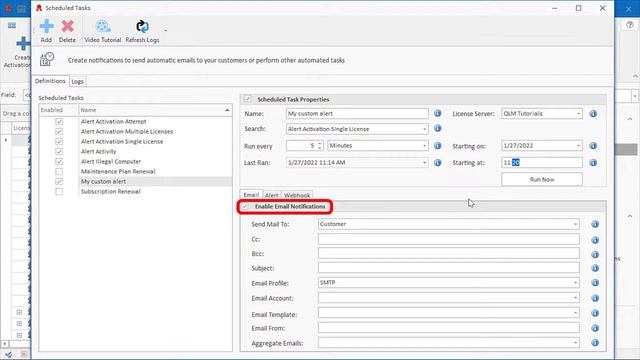
Task: Click the Scheduled Tasks window title icon
Action: pyautogui.click(x=39, y=8)
